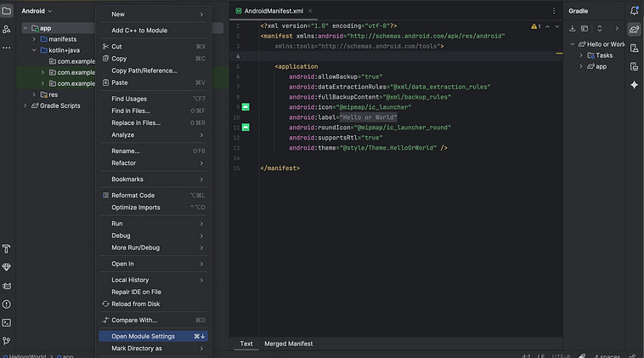Screen dimensions: 644x358
Task: Expand the manifests folder
Action: pyautogui.click(x=34, y=39)
